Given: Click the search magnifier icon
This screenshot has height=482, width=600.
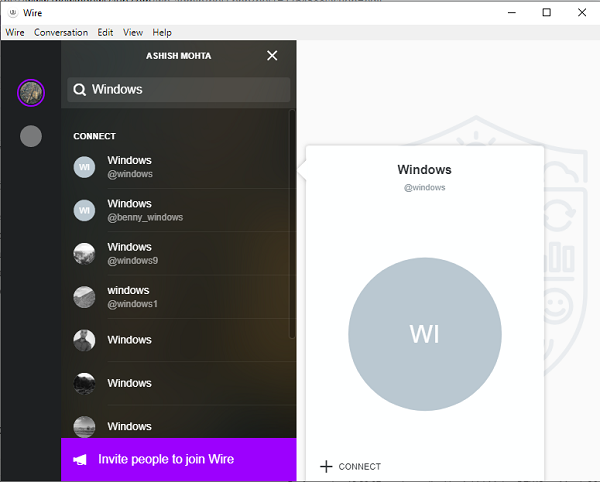Looking at the screenshot, I should pyautogui.click(x=80, y=90).
